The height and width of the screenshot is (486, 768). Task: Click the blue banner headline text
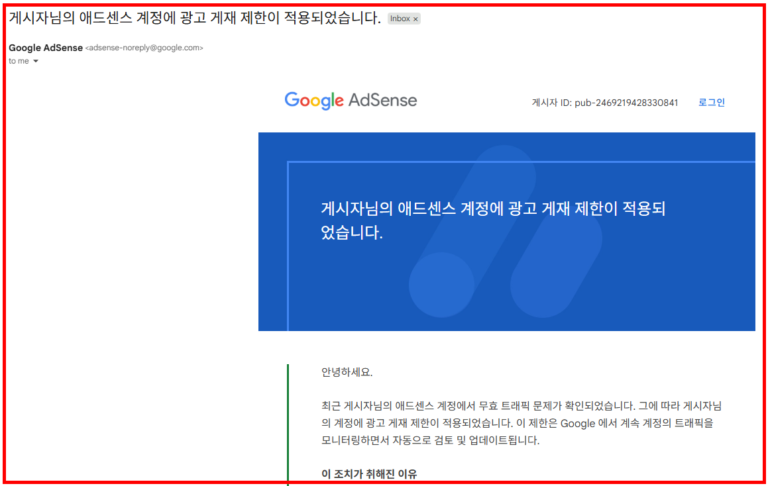493,220
